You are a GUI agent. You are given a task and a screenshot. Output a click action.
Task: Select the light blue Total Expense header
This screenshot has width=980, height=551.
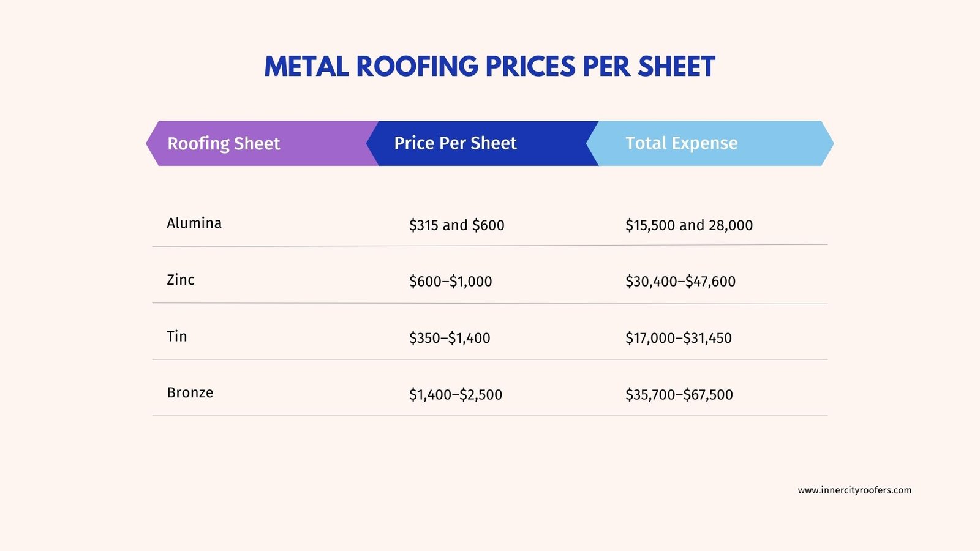coord(681,143)
